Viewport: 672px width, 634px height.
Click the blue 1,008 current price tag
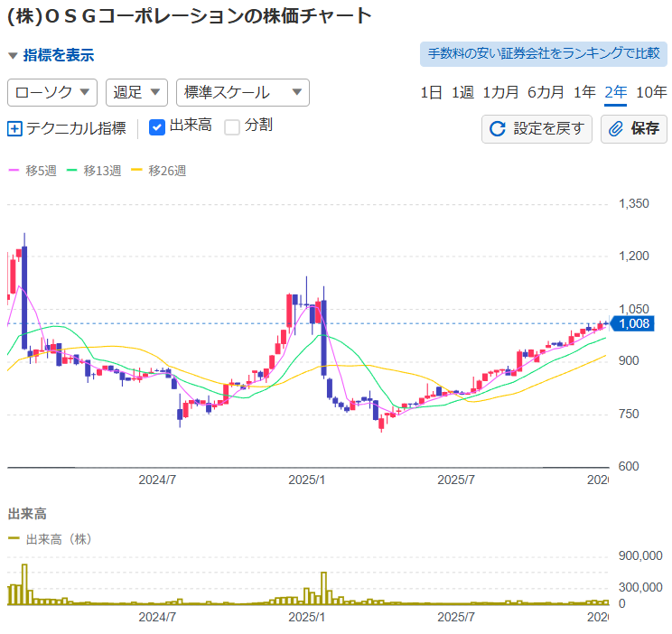634,323
